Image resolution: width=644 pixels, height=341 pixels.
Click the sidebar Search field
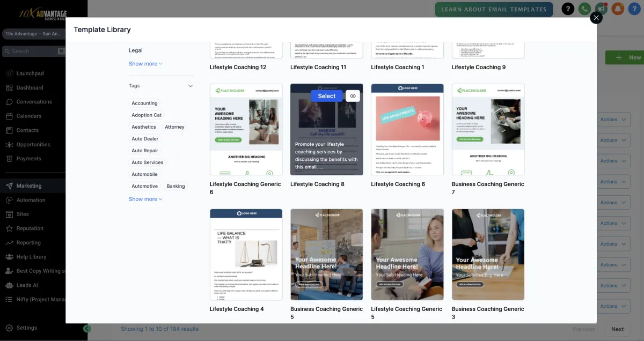click(33, 51)
